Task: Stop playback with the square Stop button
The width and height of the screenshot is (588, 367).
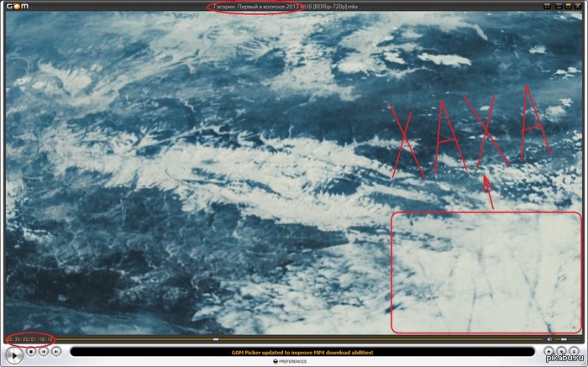Action: [31, 352]
